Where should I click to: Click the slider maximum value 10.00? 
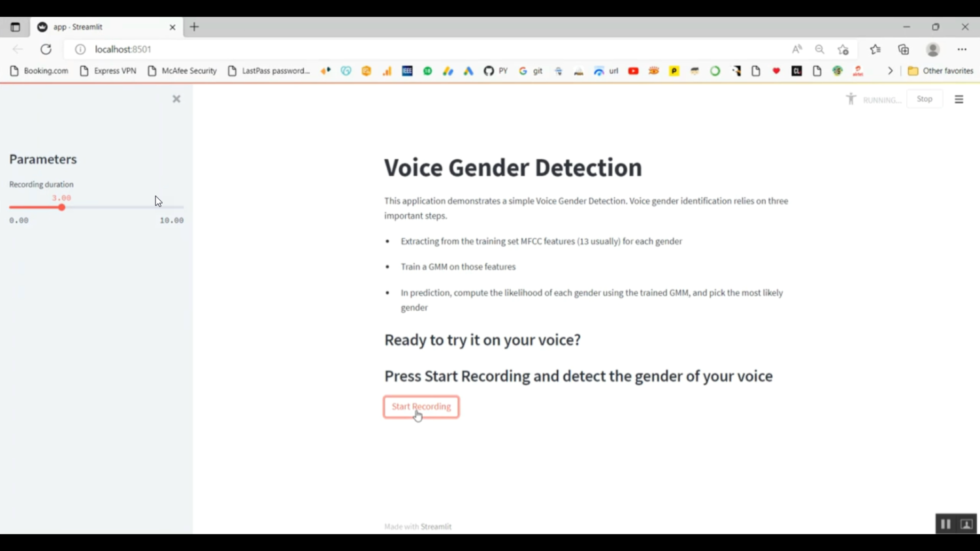coord(172,221)
